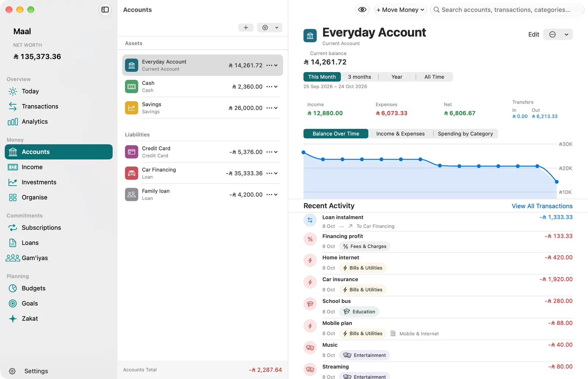Add a new account with plus button
The image size is (588, 379).
click(246, 28)
